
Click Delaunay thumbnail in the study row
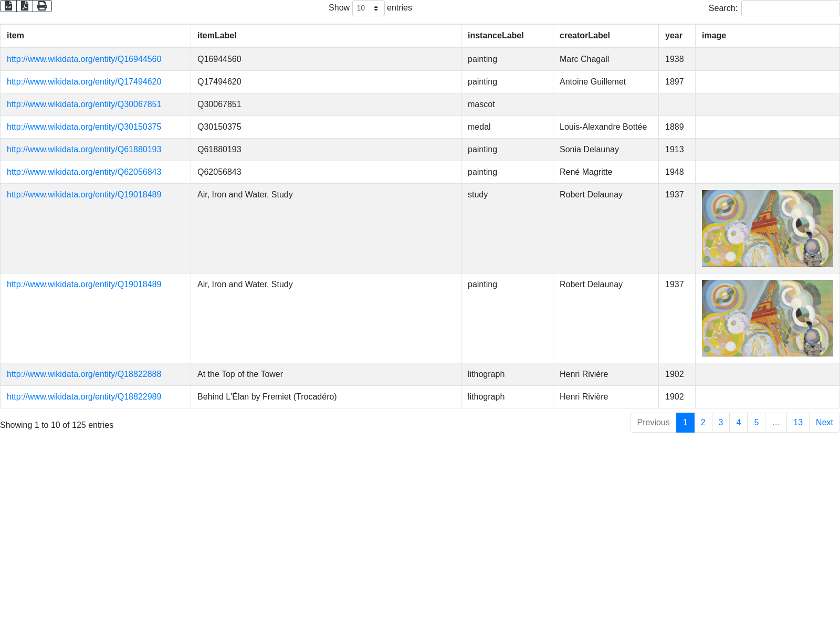tap(767, 228)
